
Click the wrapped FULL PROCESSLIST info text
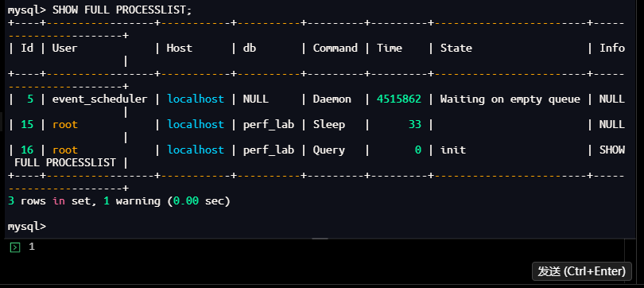(65, 162)
